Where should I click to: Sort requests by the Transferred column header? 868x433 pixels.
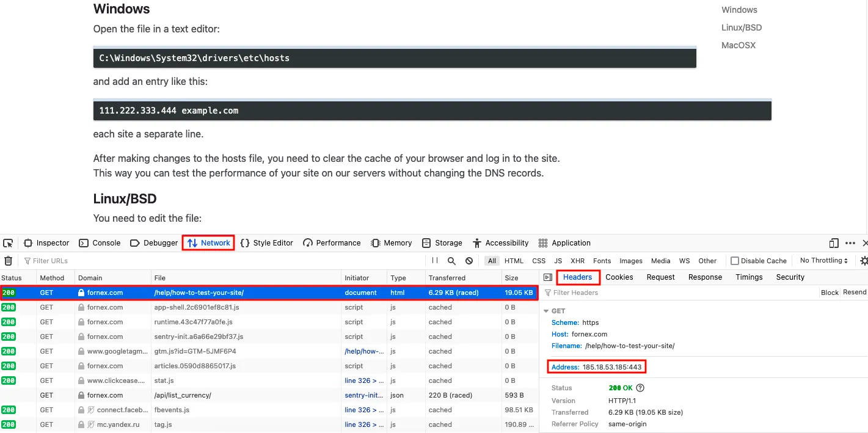click(463, 278)
